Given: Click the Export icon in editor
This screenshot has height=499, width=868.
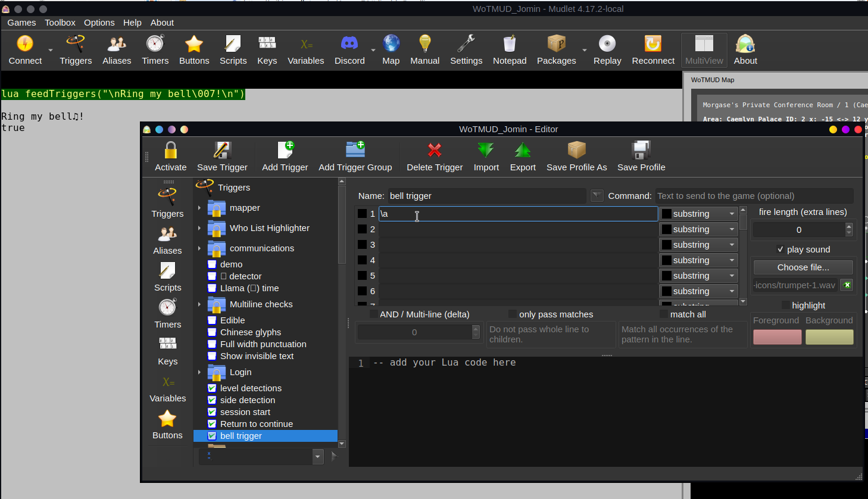Looking at the screenshot, I should pyautogui.click(x=523, y=150).
